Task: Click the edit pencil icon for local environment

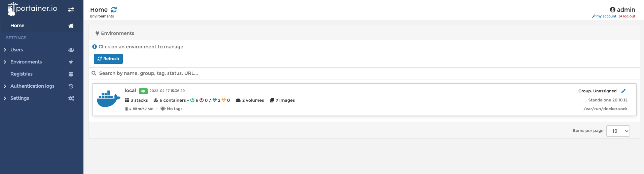Action: point(623,91)
